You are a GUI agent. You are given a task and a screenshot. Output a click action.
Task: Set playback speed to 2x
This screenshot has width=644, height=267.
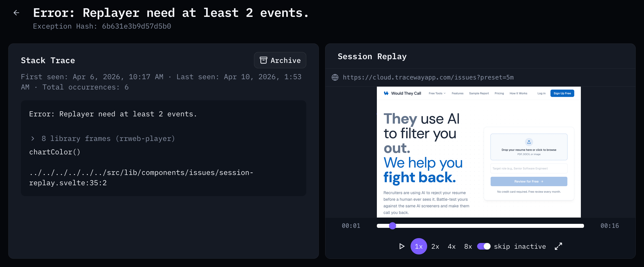pos(435,246)
